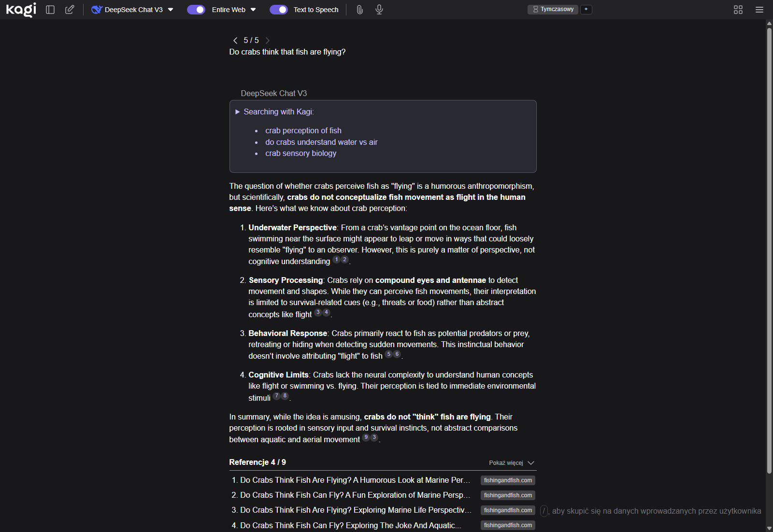Open DeepSeek Chat V3 model dropdown
The image size is (773, 532).
133,10
